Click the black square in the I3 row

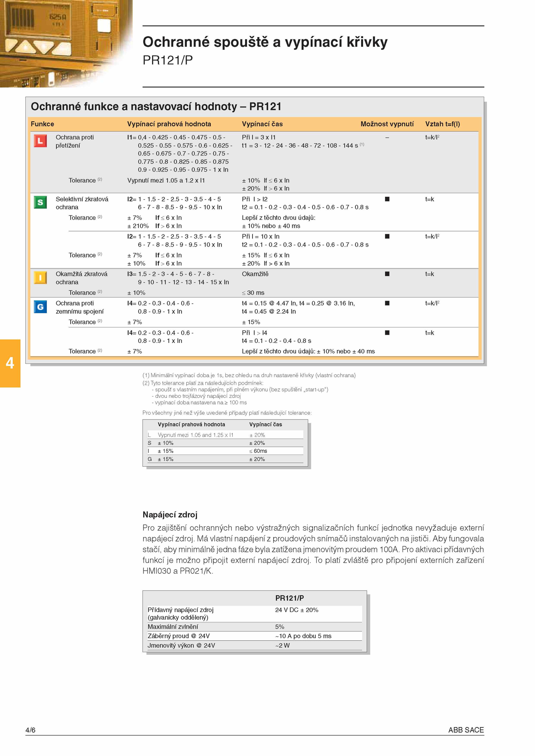387,274
